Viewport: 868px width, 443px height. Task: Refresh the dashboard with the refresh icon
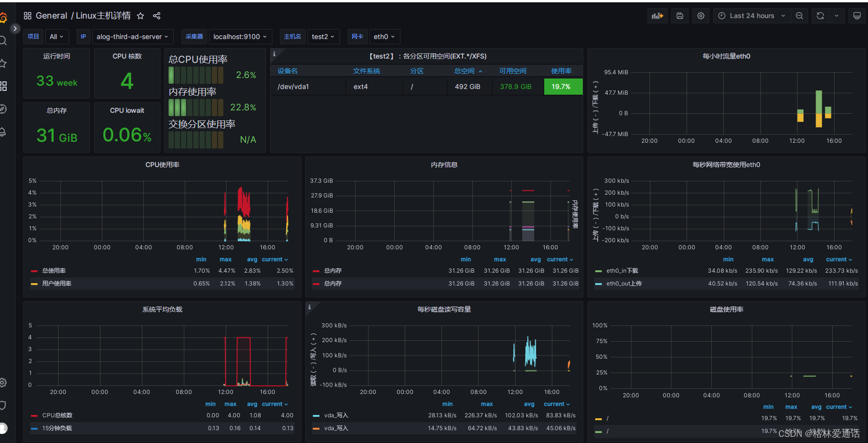[x=820, y=15]
